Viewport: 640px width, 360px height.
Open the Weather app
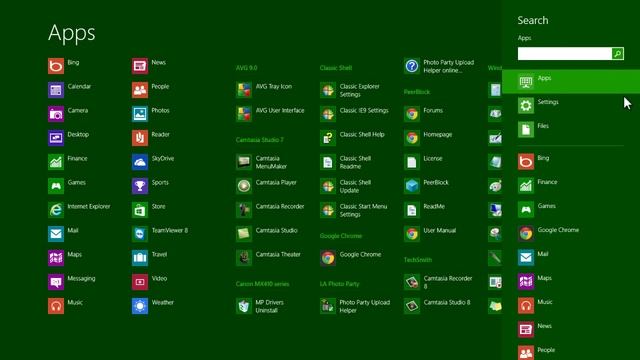click(153, 306)
